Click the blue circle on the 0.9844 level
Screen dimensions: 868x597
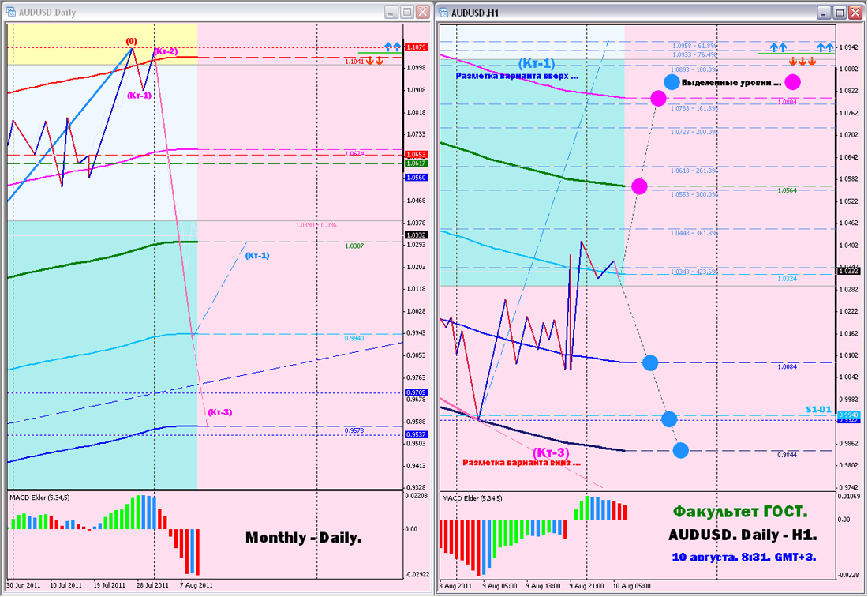click(681, 450)
